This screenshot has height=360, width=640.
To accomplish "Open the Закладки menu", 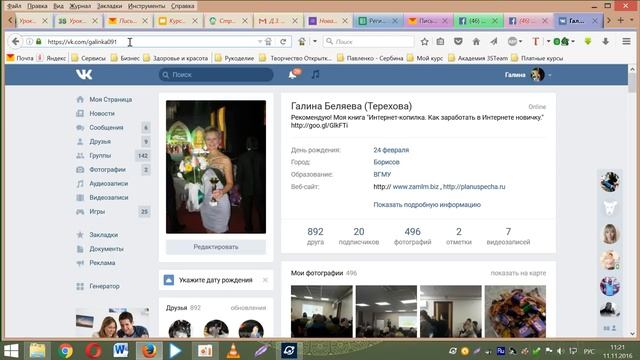I will click(109, 6).
